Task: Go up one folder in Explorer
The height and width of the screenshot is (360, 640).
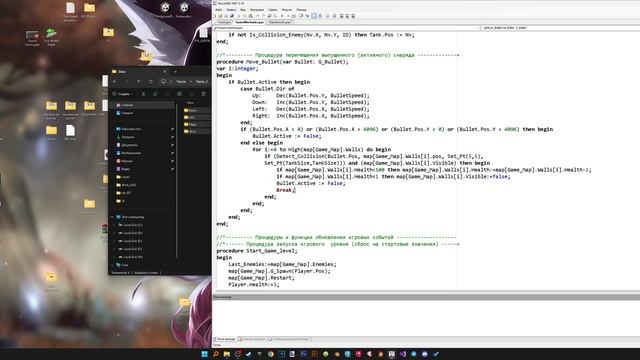Action: 138,82
